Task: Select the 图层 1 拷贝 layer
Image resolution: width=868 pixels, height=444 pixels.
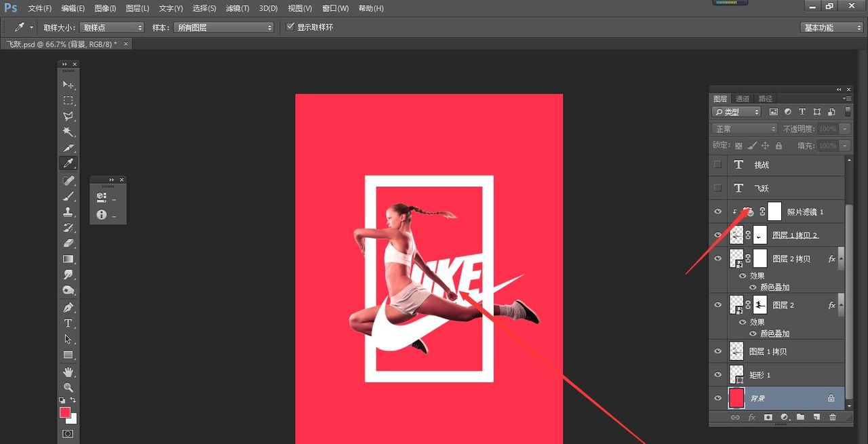Action: (x=768, y=351)
